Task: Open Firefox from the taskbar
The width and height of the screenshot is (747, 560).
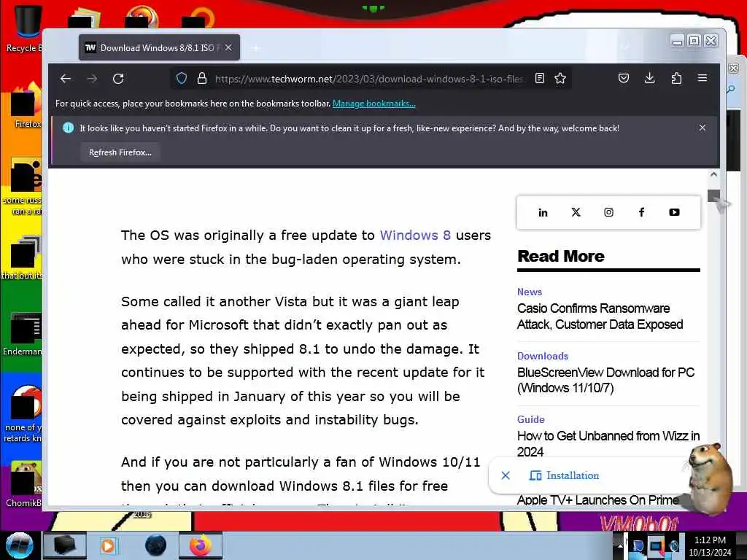Action: click(201, 545)
